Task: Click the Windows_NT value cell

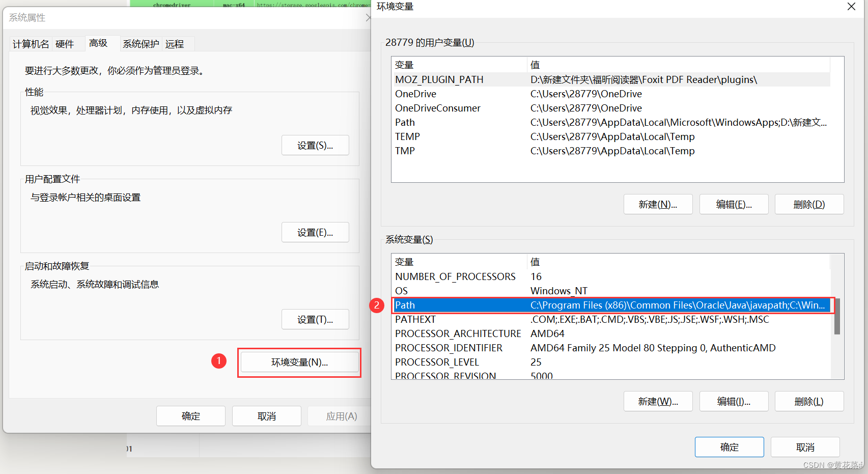Action: pyautogui.click(x=558, y=291)
